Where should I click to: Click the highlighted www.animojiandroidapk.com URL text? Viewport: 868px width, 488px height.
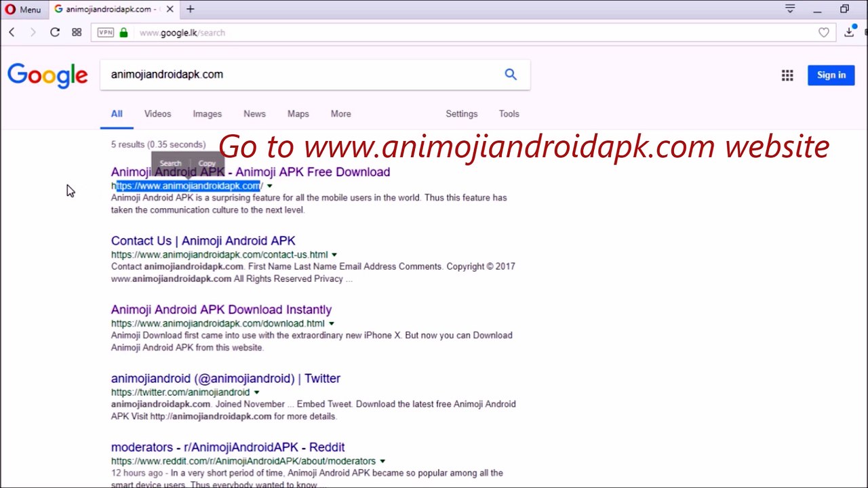187,186
